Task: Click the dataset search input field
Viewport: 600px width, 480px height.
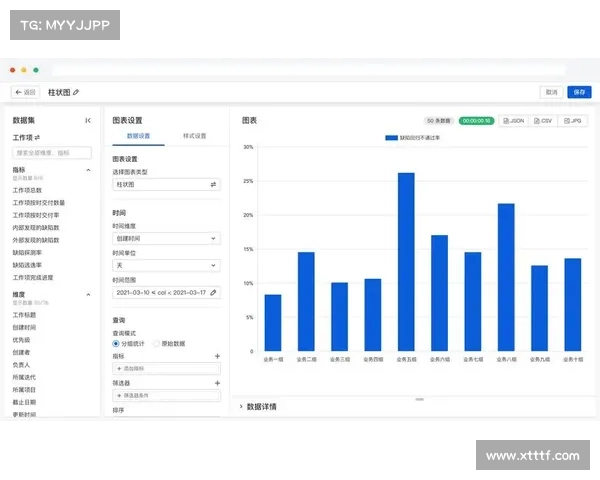Action: pos(52,153)
